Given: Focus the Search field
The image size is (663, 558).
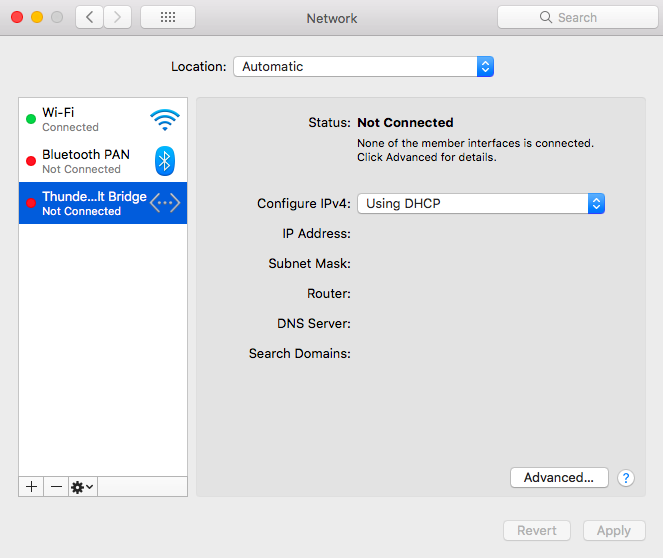Looking at the screenshot, I should 578,17.
